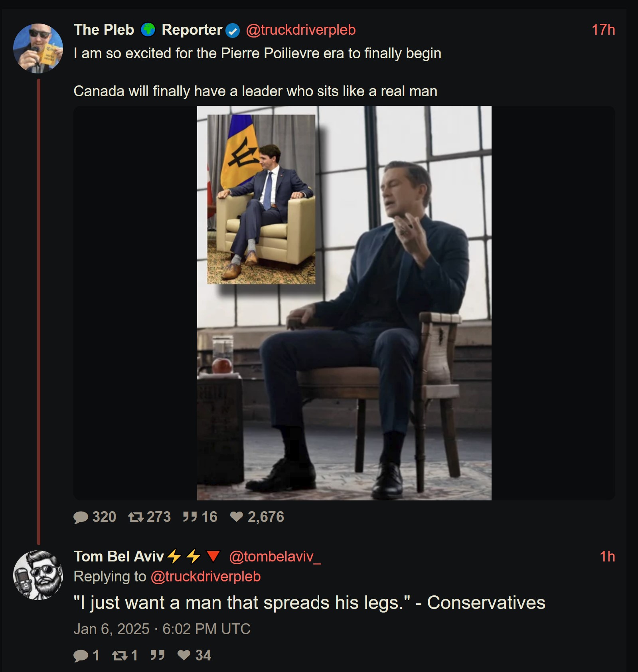Open The Pleb Reporter profile avatar
This screenshot has width=638, height=672.
(38, 48)
